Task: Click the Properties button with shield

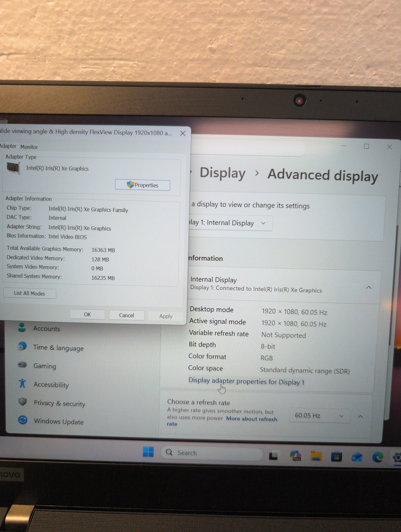Action: tap(142, 185)
